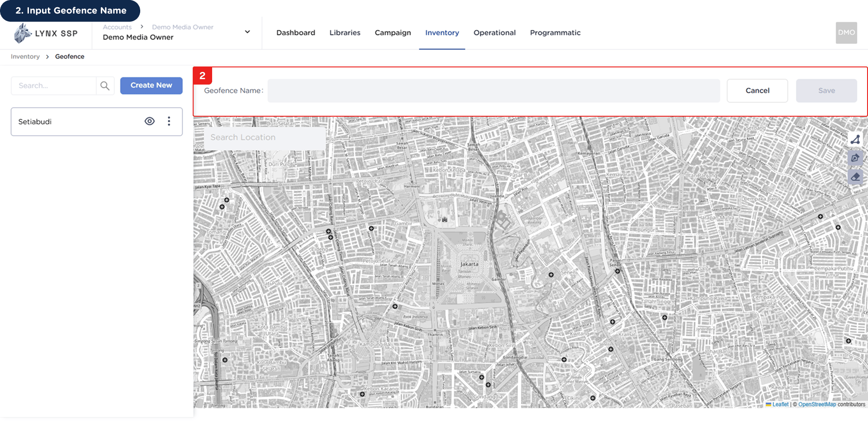Screen dimensions: 868x445
Task: Select the Setiabudi geofence row
Action: click(97, 122)
